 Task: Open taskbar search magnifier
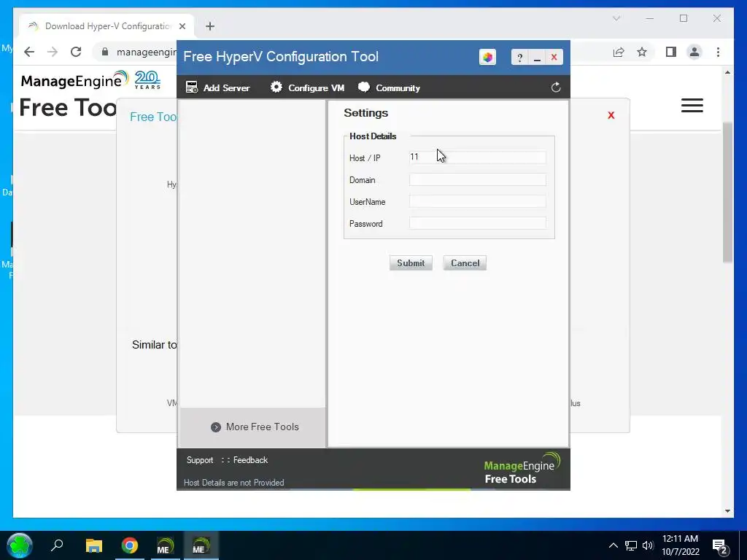coord(57,545)
